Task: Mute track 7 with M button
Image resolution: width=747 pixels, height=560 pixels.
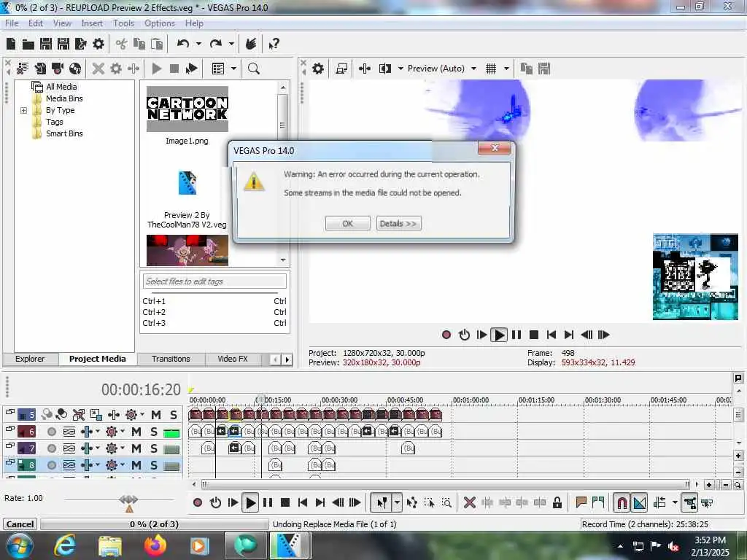Action: point(136,448)
